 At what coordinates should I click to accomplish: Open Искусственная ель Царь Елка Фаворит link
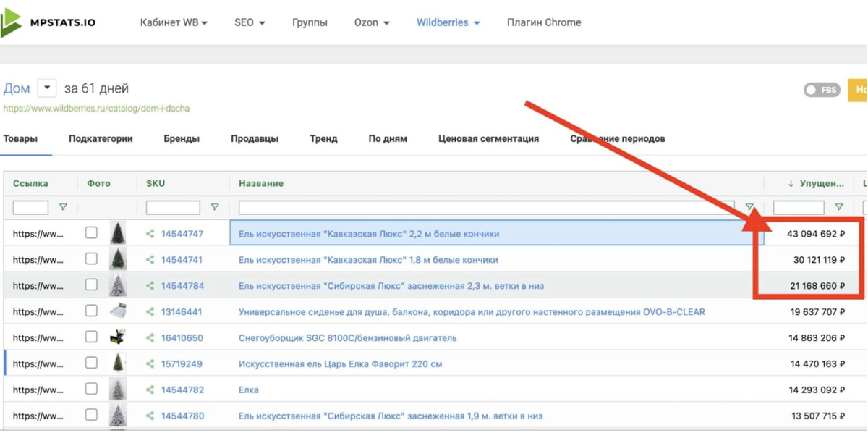[341, 364]
